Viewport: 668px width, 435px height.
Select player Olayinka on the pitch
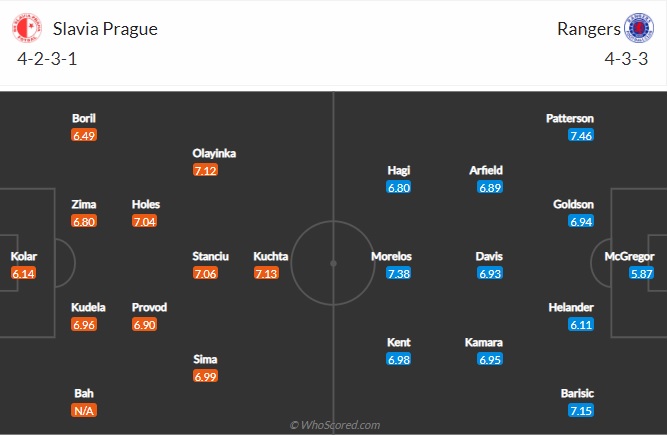pos(214,153)
